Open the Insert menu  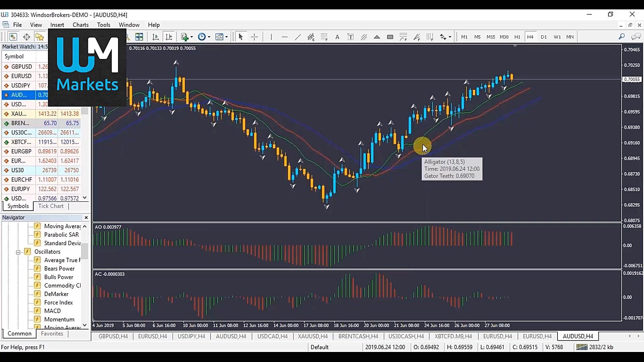click(57, 25)
